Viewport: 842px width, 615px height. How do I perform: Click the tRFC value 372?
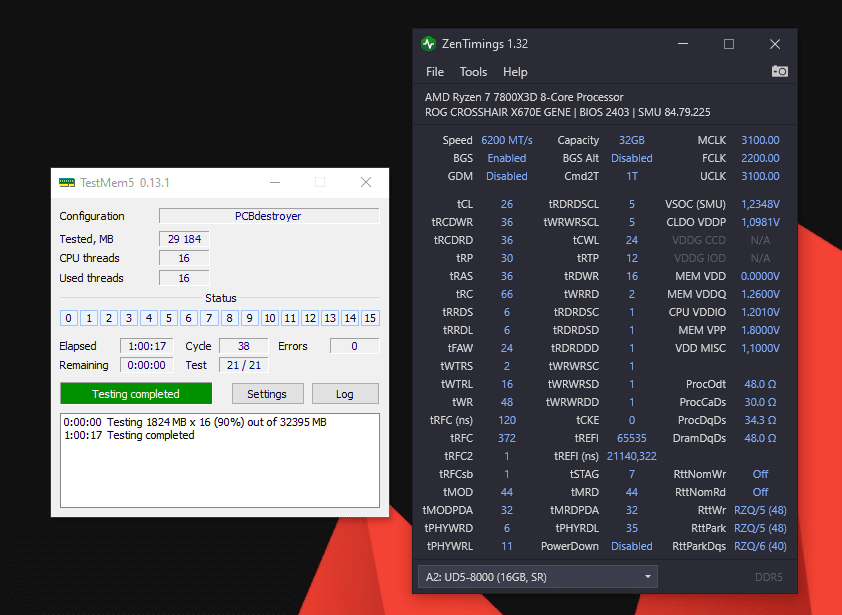[506, 438]
